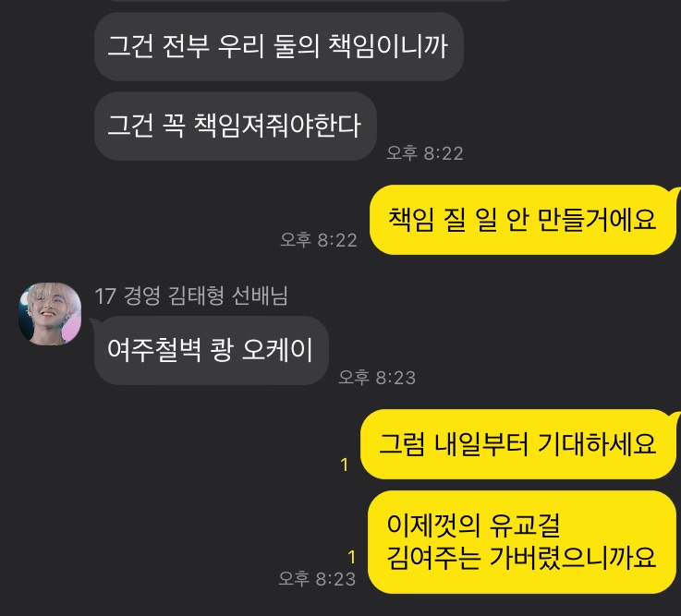
Task: Tap unread count 1 beside 기대하세요 bubble
Action: [x=345, y=465]
